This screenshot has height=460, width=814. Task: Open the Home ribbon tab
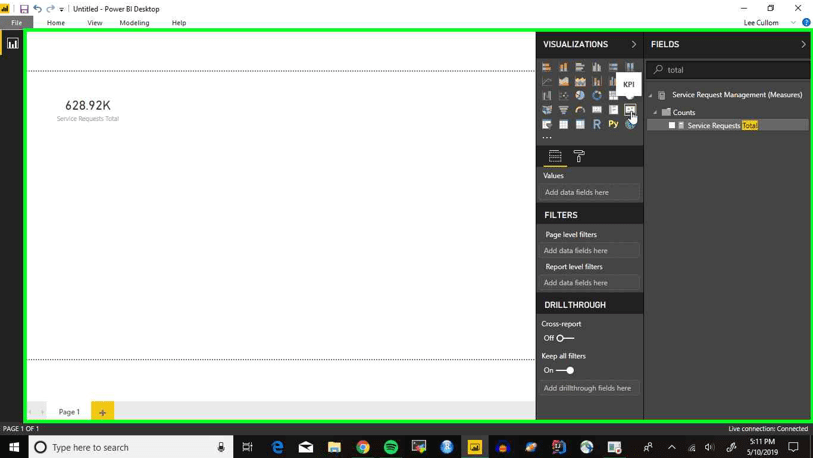56,23
